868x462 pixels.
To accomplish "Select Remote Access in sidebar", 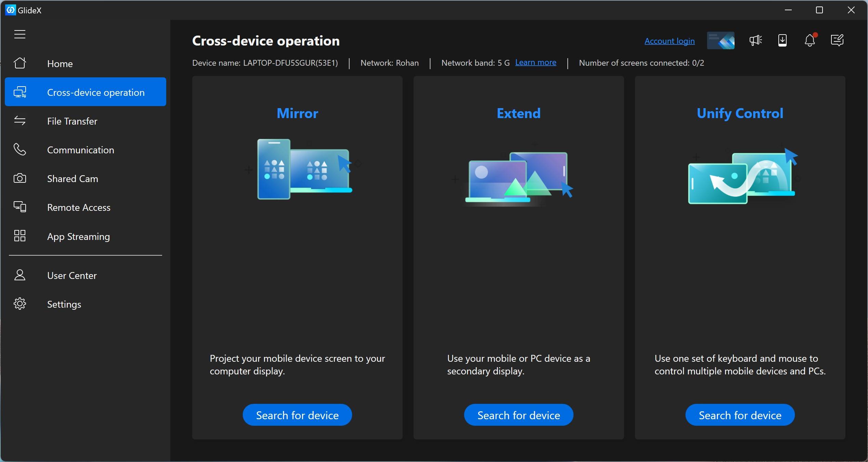I will click(79, 207).
